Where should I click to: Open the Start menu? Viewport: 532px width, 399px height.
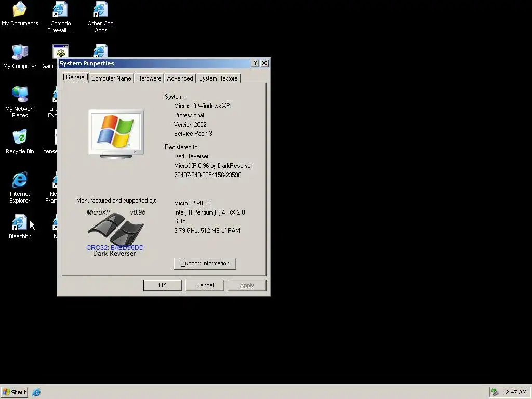pyautogui.click(x=14, y=392)
